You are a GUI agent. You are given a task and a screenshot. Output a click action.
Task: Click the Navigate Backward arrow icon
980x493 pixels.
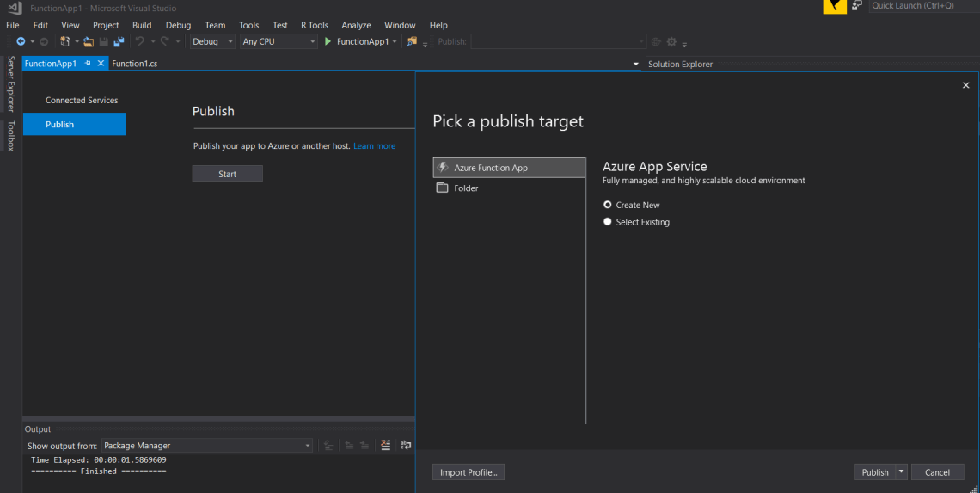coord(21,41)
